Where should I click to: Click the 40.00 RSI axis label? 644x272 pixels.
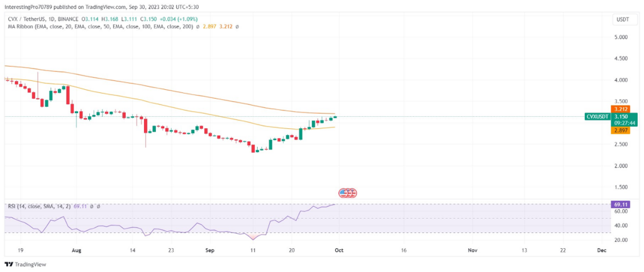coord(619,226)
